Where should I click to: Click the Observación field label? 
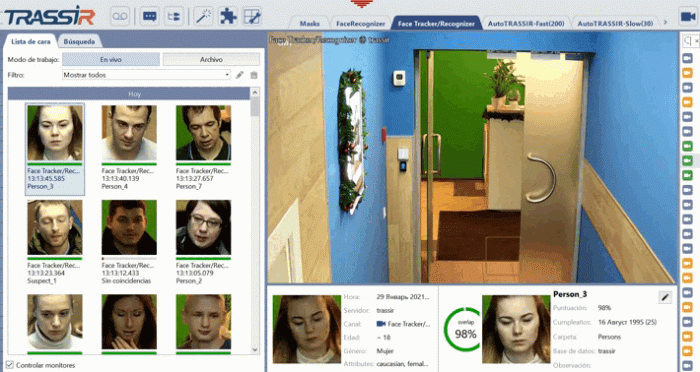click(x=572, y=365)
